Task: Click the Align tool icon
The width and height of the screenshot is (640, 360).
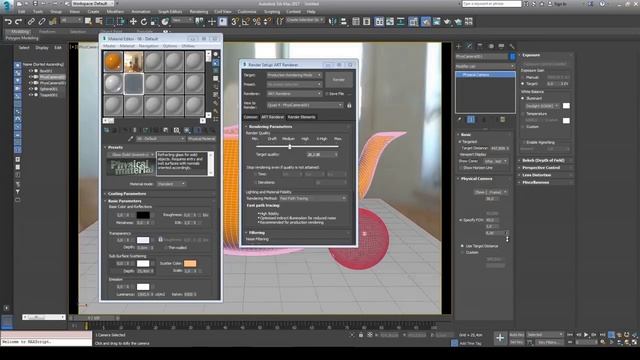Action: coord(344,22)
